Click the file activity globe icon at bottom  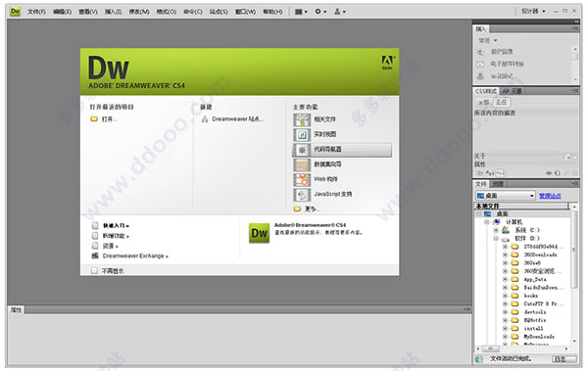click(479, 359)
